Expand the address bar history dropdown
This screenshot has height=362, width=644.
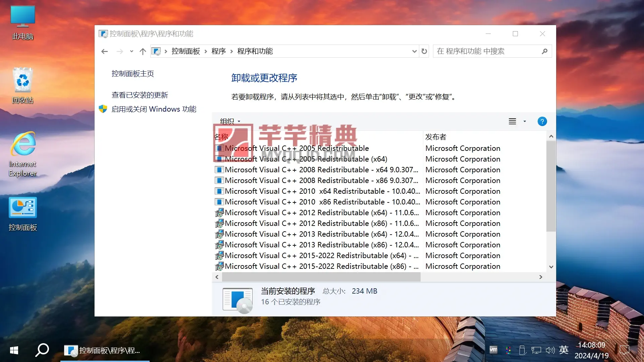pyautogui.click(x=414, y=51)
